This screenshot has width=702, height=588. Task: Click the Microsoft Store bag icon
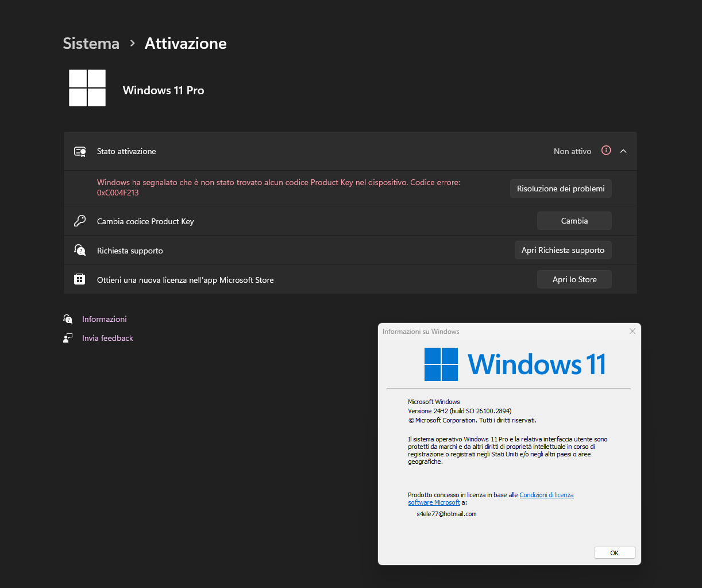(x=80, y=280)
